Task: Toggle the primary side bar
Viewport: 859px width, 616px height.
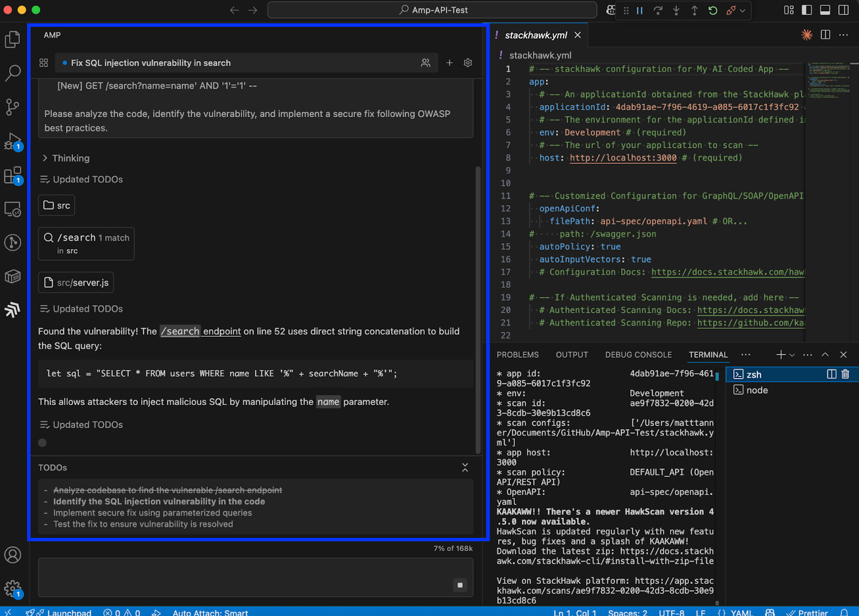Action: tap(807, 10)
